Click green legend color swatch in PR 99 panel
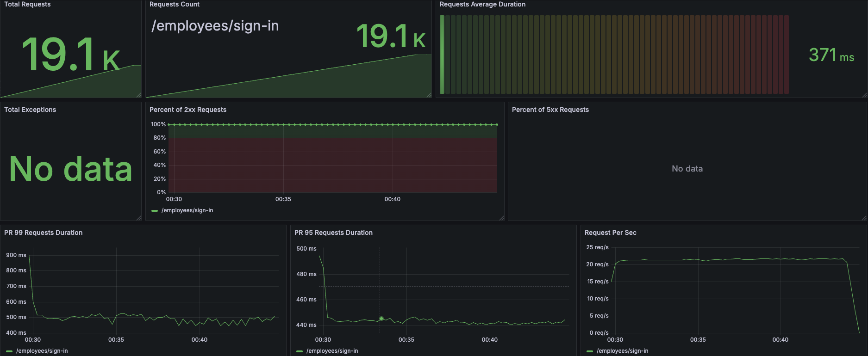 [x=9, y=351]
